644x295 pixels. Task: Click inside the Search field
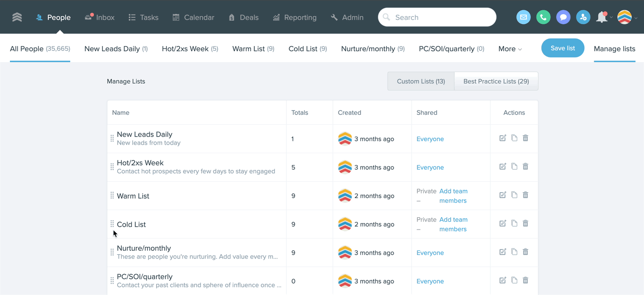point(436,17)
